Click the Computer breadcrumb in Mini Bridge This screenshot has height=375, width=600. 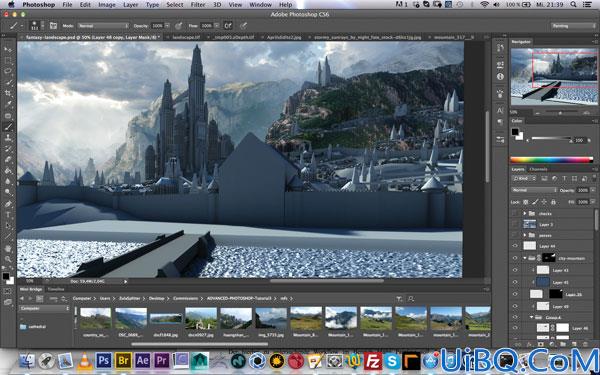82,298
